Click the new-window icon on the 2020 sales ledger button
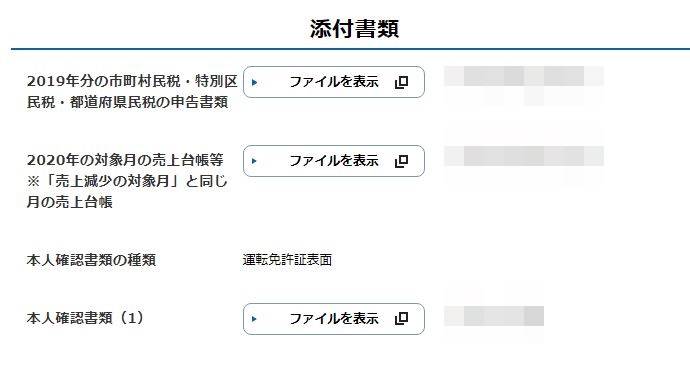 (x=401, y=161)
